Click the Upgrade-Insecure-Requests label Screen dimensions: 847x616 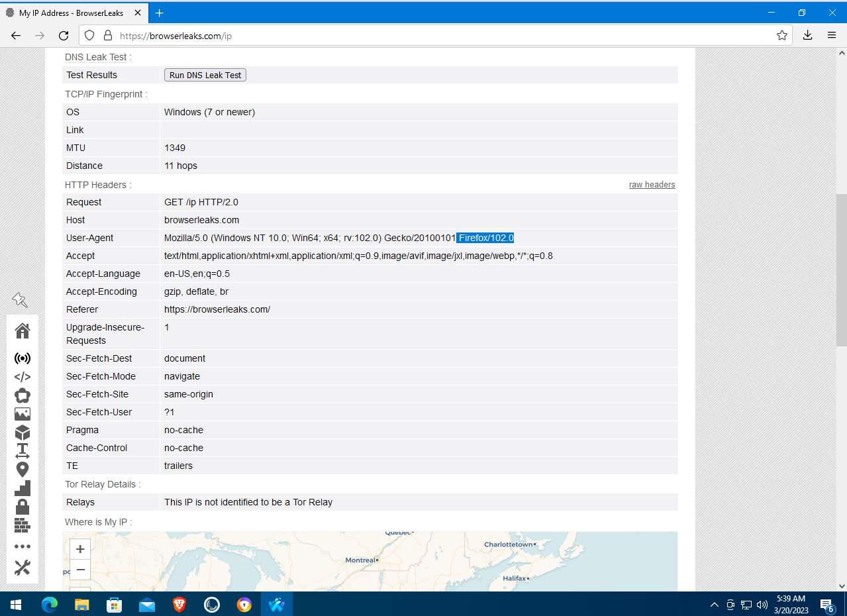coord(105,334)
